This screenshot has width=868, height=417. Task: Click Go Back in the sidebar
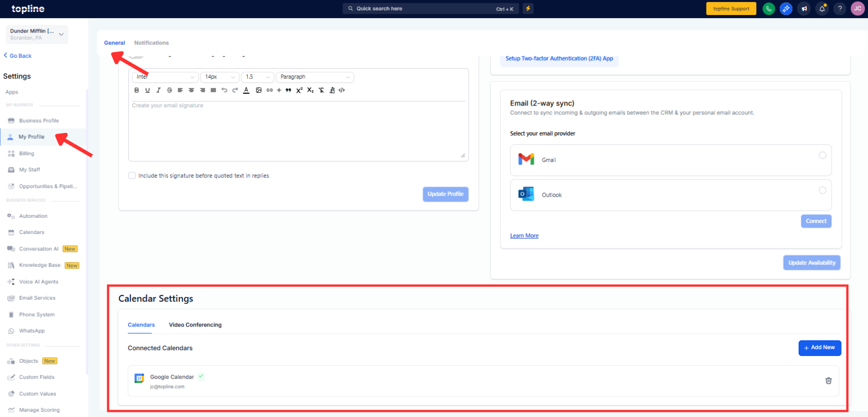point(18,56)
